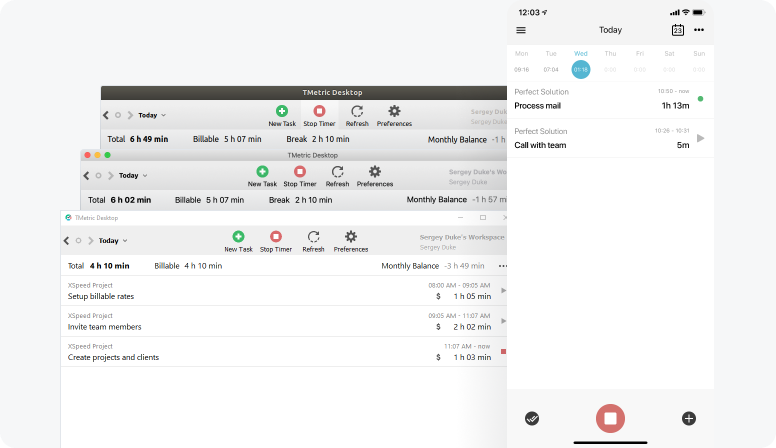This screenshot has width=776, height=448.
Task: Go to previous day in macOS window
Action: click(86, 175)
